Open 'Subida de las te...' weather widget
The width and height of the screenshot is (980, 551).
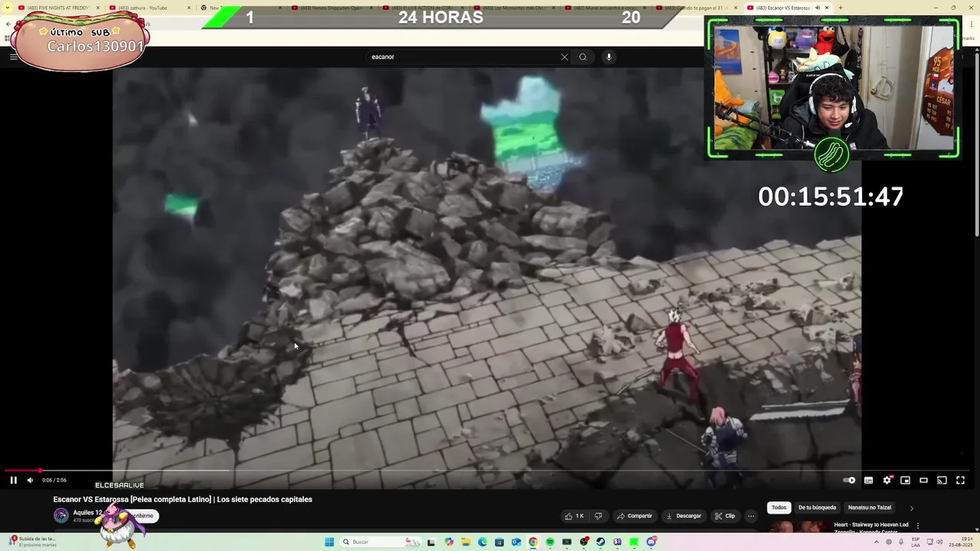coord(32,541)
